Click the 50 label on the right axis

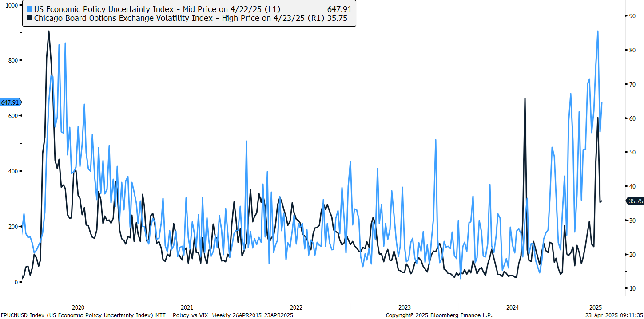coord(632,152)
